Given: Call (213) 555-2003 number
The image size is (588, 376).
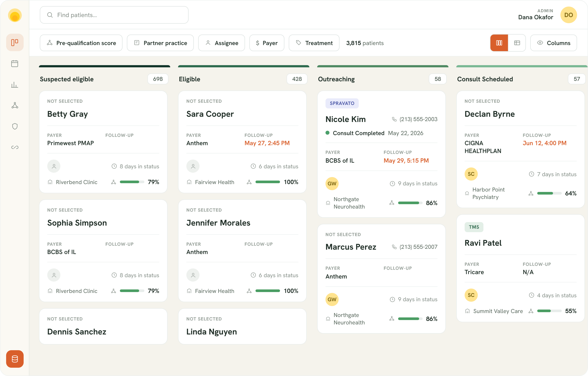Looking at the screenshot, I should pyautogui.click(x=418, y=119).
